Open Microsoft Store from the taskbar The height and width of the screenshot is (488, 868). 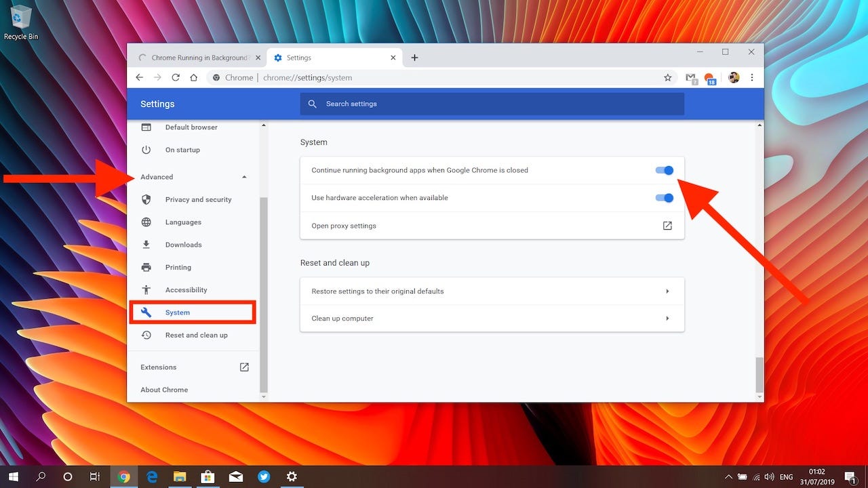208,476
